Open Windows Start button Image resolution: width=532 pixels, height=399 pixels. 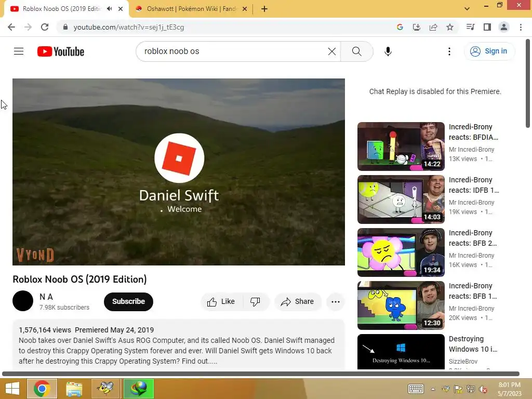pyautogui.click(x=12, y=389)
